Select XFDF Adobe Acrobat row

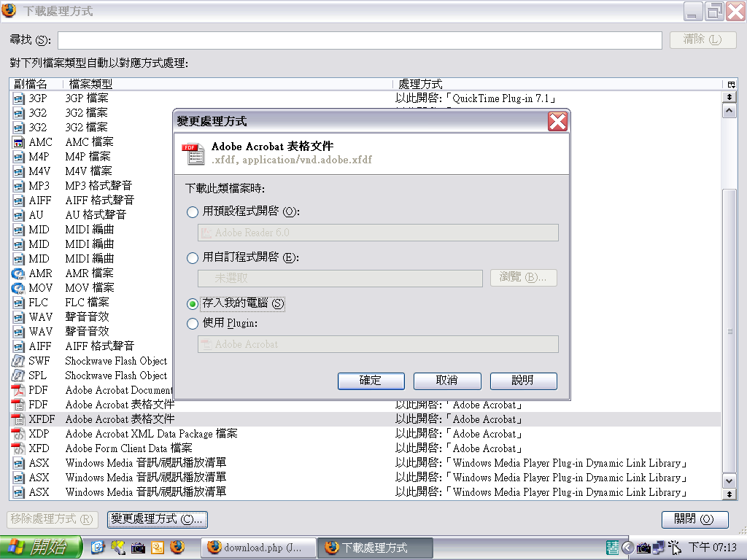(365, 419)
